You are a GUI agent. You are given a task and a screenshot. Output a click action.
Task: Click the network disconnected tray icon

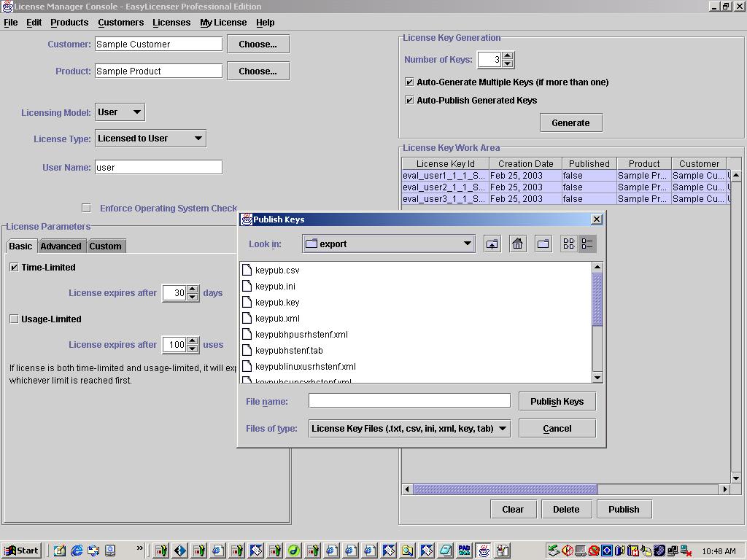(686, 551)
